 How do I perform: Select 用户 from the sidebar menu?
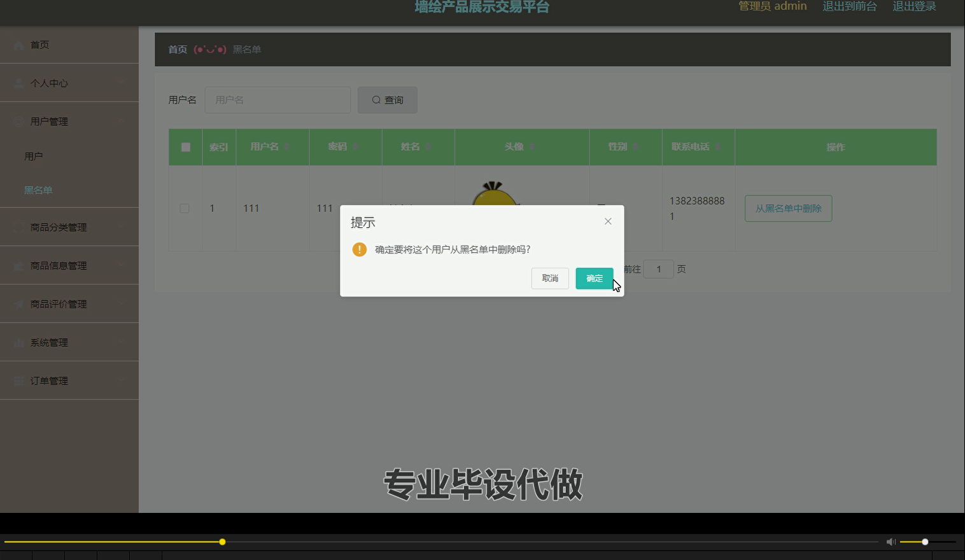(x=33, y=155)
